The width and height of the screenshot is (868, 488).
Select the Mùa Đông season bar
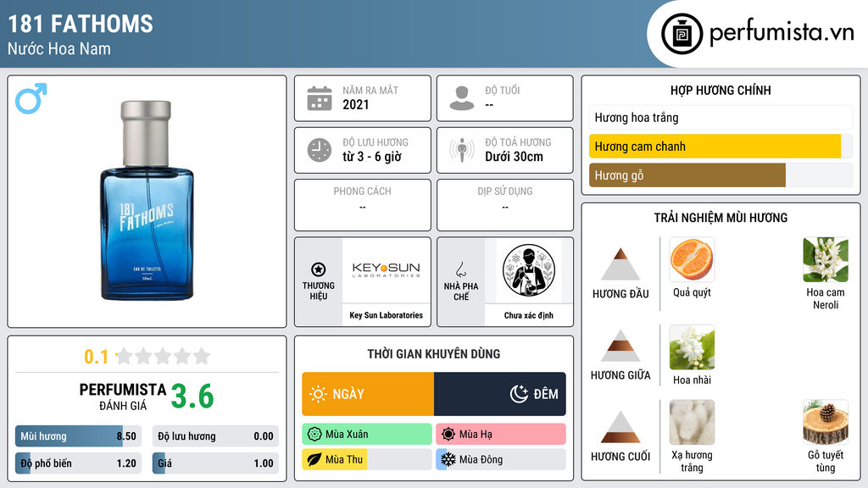click(501, 459)
